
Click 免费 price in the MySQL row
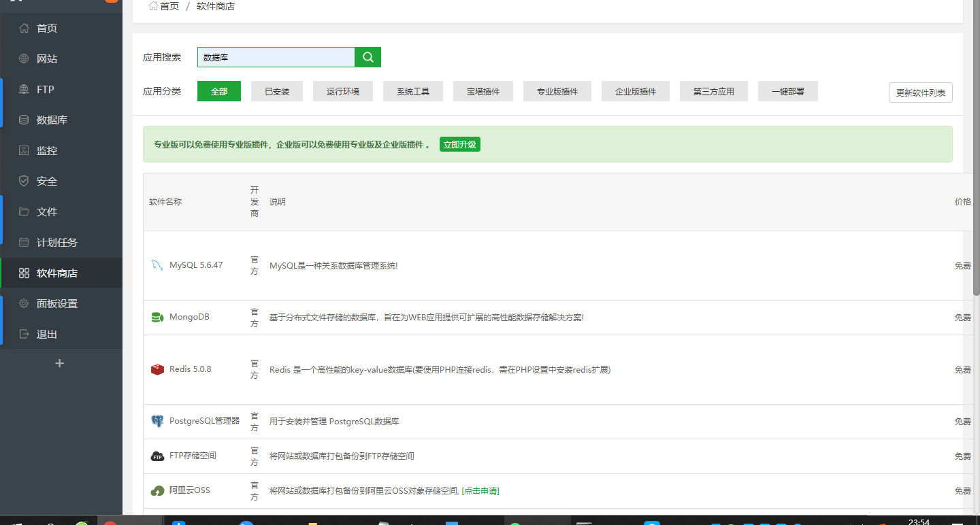963,266
